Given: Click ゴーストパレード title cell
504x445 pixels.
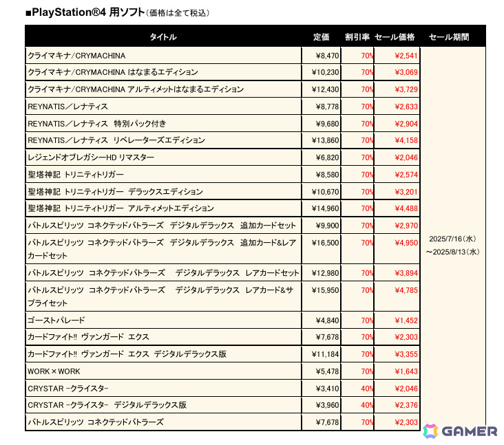Looking at the screenshot, I should (x=56, y=320).
